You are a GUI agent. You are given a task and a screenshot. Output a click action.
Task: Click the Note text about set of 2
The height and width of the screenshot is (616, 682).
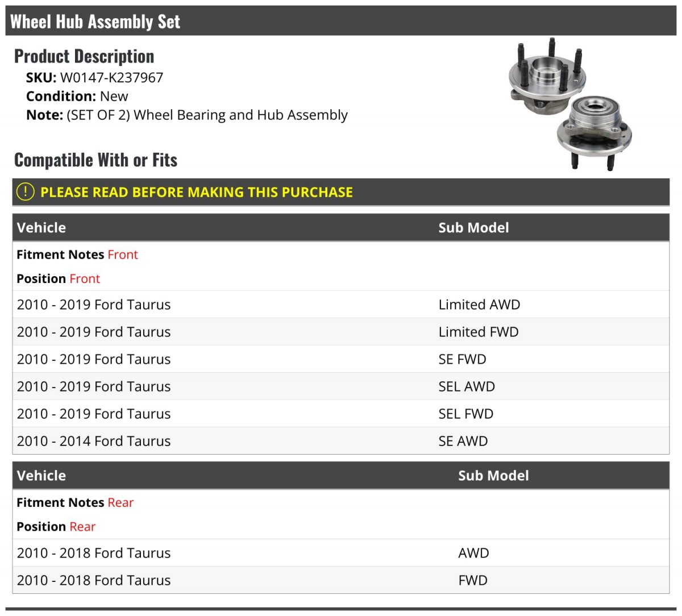[207, 115]
